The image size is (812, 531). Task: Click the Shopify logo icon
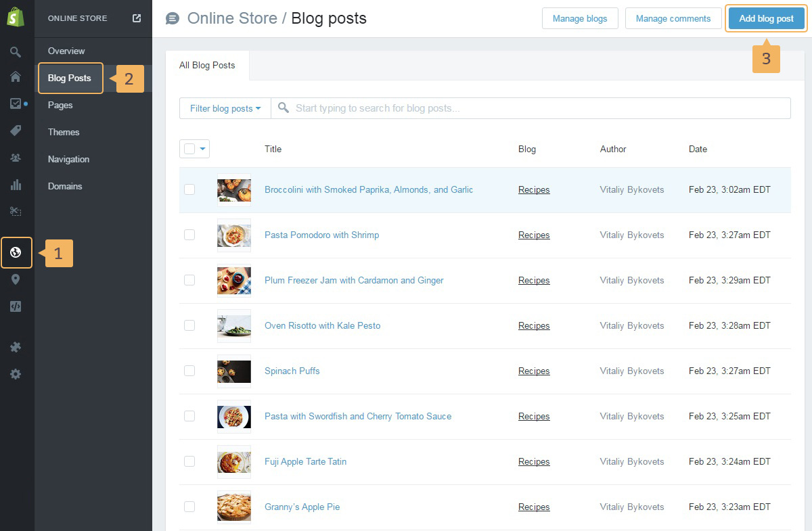tap(16, 18)
